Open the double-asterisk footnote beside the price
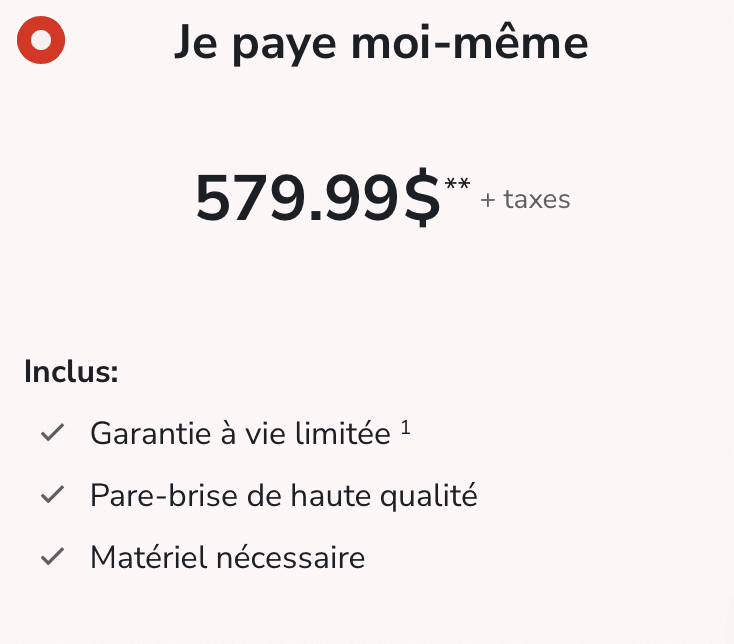Image resolution: width=734 pixels, height=644 pixels. pos(457,183)
